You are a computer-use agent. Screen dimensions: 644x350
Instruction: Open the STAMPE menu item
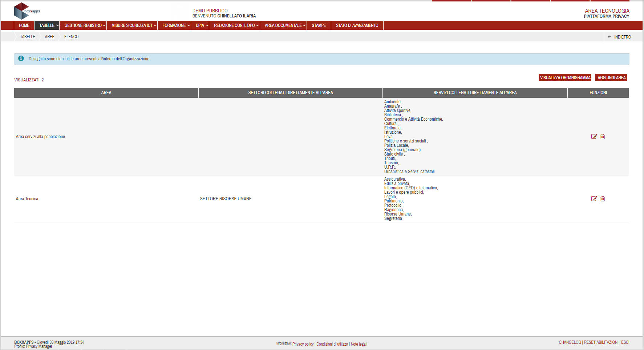[319, 25]
